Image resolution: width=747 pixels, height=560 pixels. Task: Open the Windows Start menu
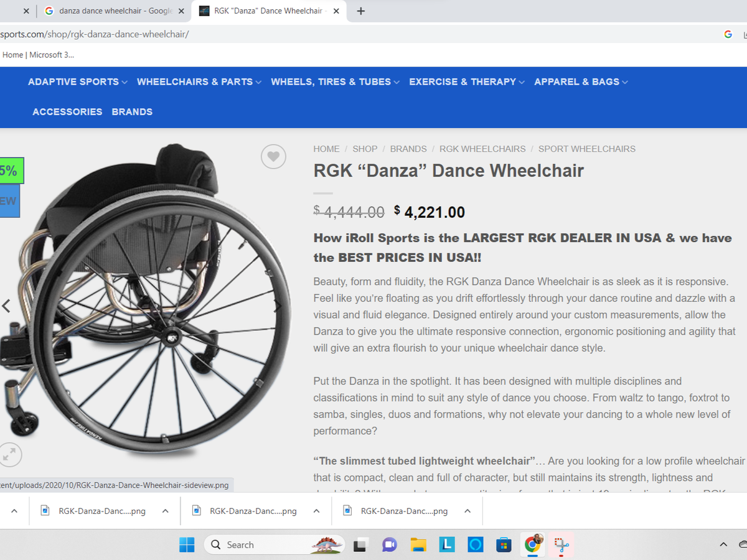187,544
